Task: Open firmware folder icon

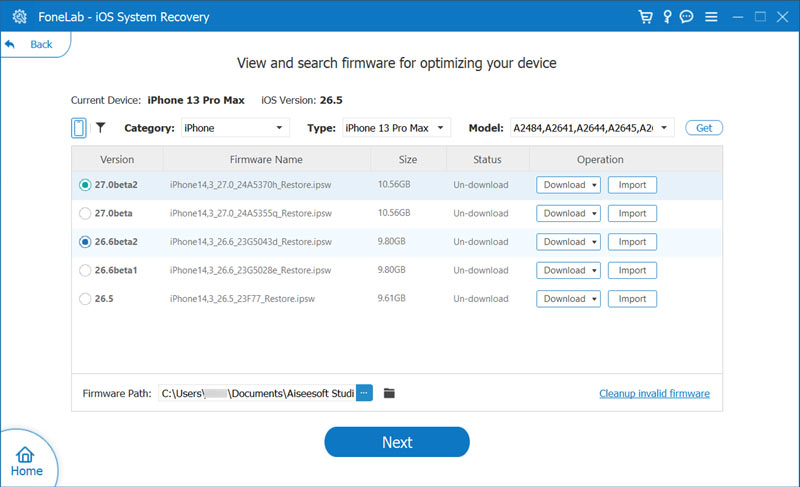Action: tap(389, 393)
